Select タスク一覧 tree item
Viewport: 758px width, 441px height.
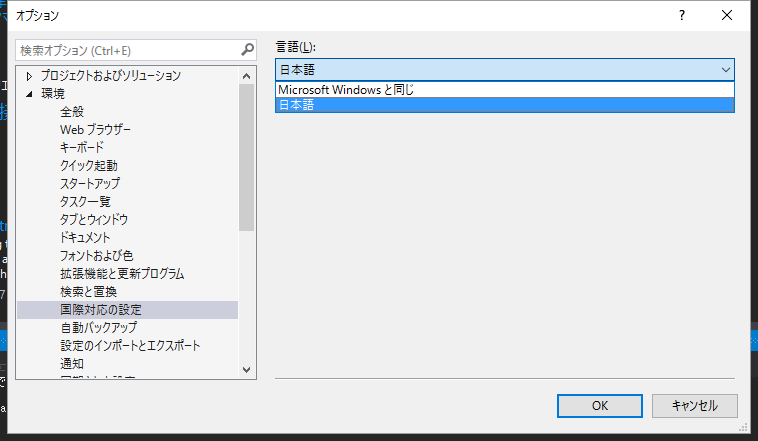point(85,201)
